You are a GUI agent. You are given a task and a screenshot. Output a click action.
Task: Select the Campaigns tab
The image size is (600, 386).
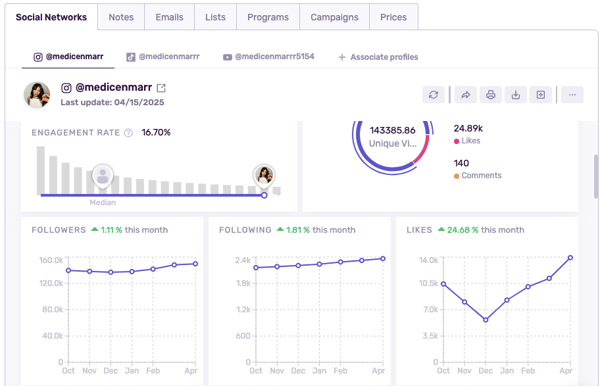334,17
